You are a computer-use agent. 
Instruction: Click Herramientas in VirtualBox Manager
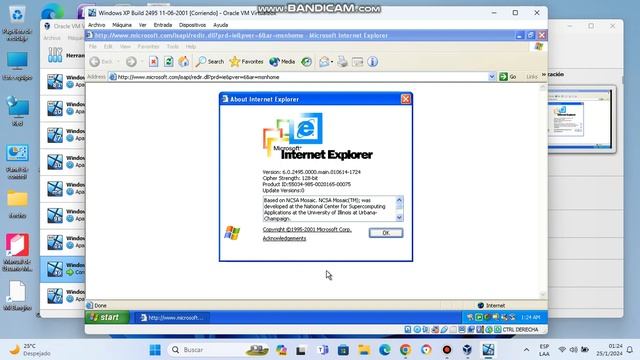(x=65, y=55)
